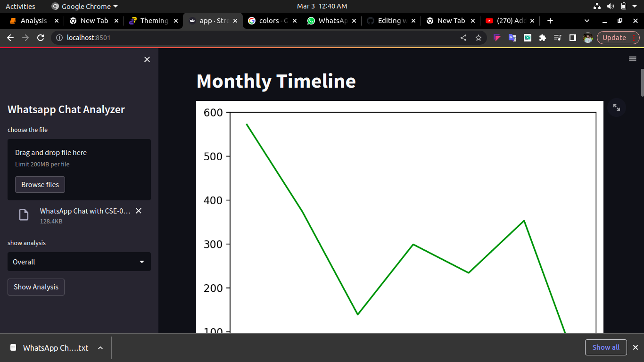Click the uploaded file document icon
This screenshot has width=644, height=362.
[x=24, y=215]
